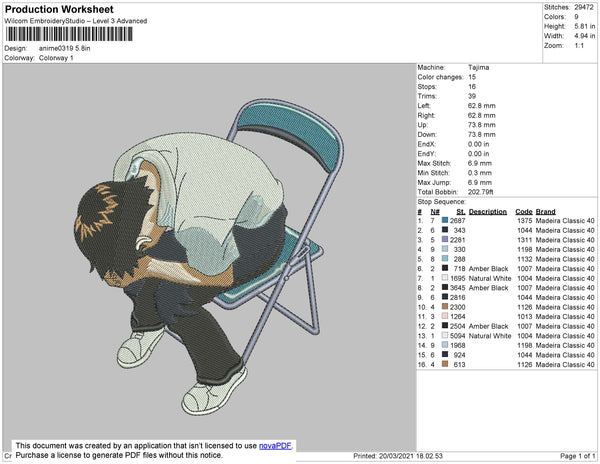This screenshot has width=600, height=464.
Task: Click the Brand column header
Action: pyautogui.click(x=545, y=212)
